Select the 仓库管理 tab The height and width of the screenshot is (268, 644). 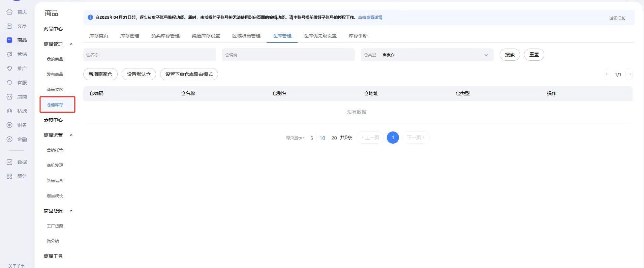tap(282, 36)
